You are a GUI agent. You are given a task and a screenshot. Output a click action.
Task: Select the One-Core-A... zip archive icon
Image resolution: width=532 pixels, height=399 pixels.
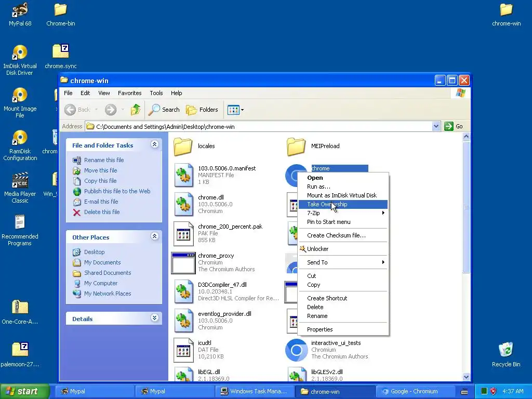coord(20,312)
